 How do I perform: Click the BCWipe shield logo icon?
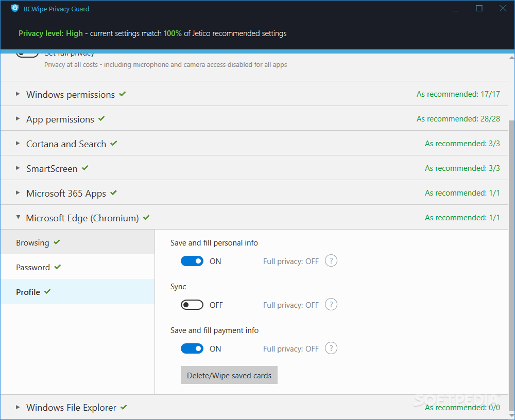coord(15,8)
